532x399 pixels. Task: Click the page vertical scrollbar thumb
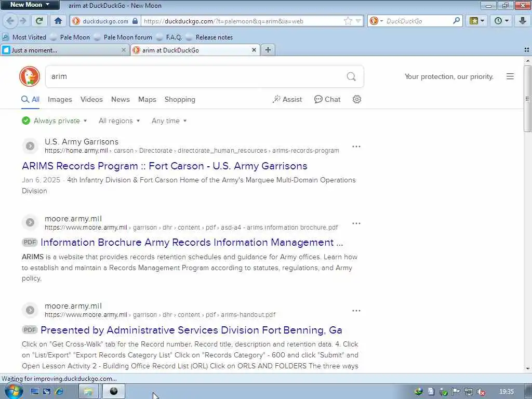click(x=527, y=99)
